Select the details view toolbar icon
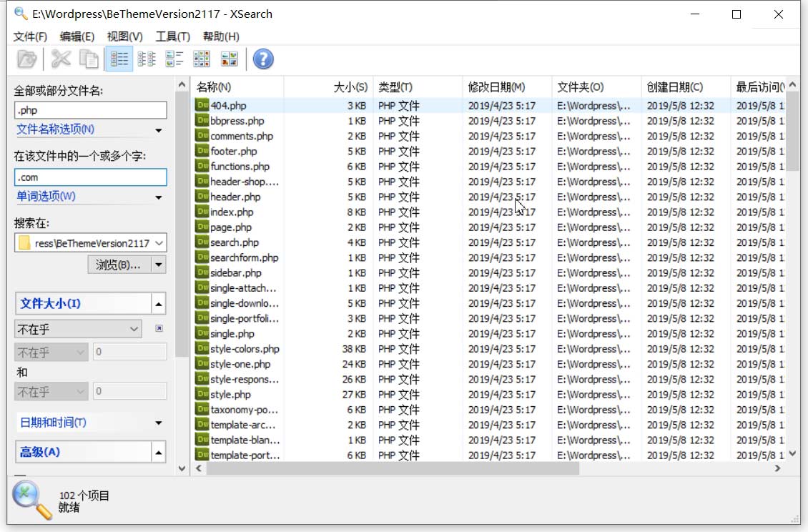 pyautogui.click(x=119, y=59)
